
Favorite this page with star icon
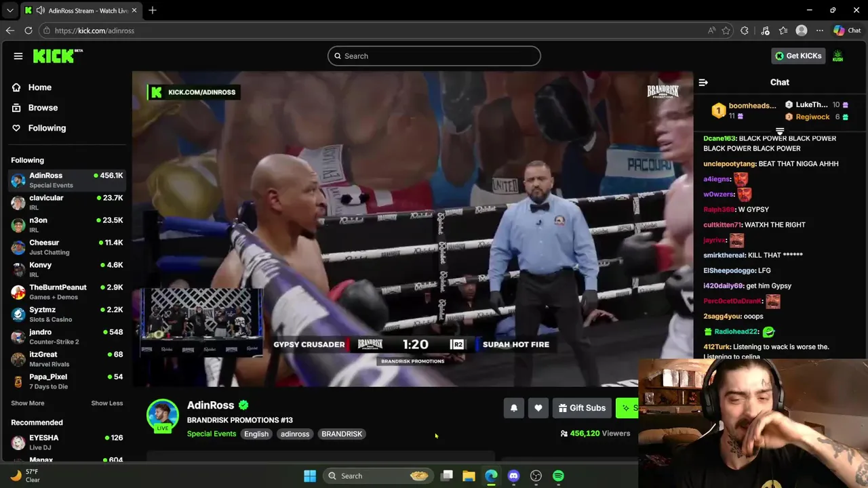[726, 30]
